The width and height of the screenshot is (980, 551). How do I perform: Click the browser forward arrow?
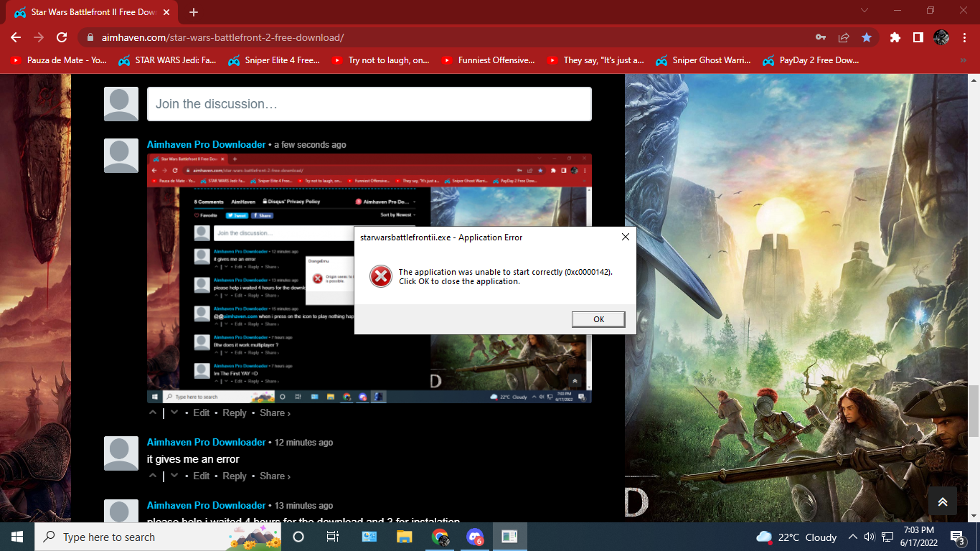pyautogui.click(x=39, y=37)
